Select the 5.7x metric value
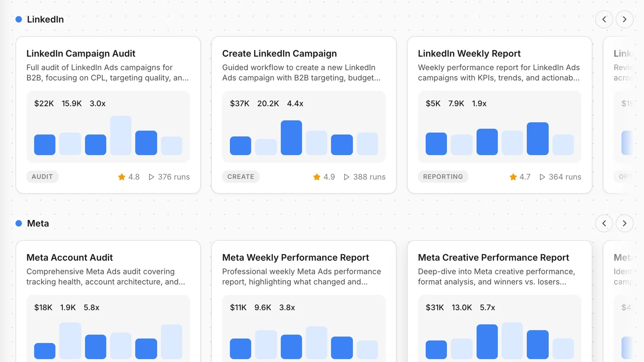 pyautogui.click(x=487, y=307)
